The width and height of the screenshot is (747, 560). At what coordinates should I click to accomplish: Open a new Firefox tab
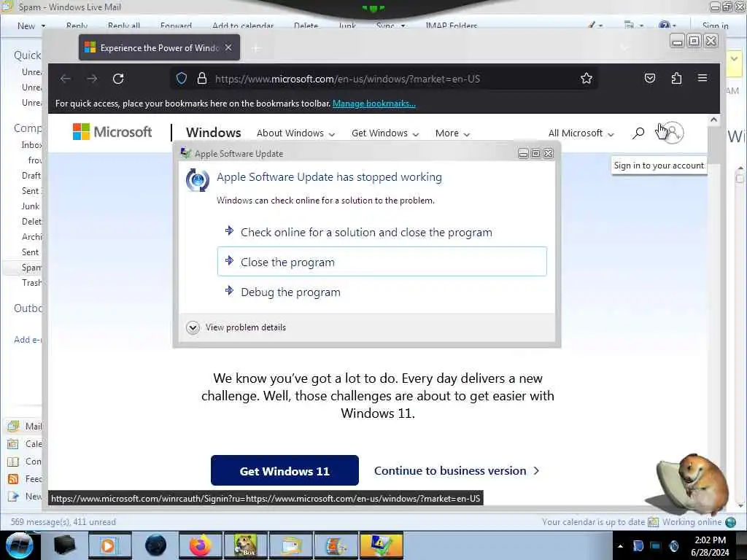coord(256,48)
